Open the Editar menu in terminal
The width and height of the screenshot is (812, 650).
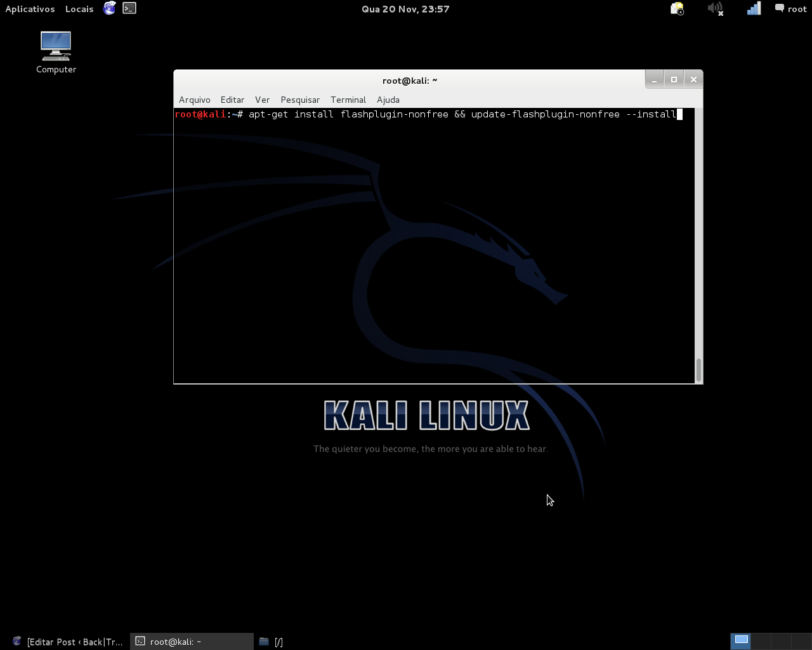click(232, 100)
